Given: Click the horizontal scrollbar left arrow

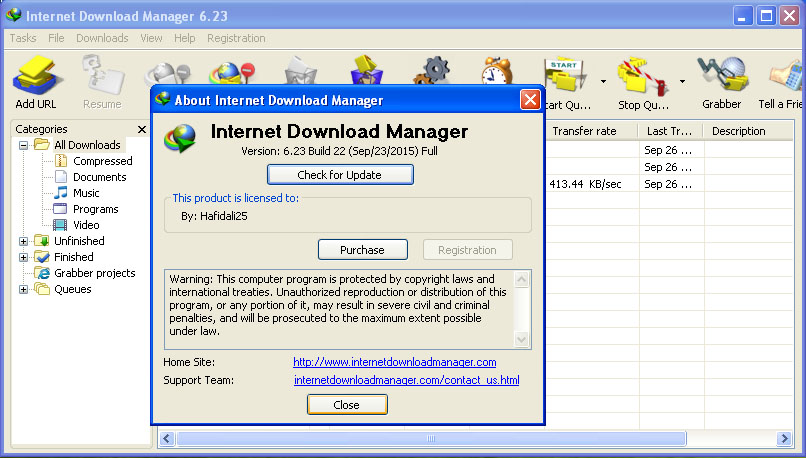Looking at the screenshot, I should (x=167, y=438).
